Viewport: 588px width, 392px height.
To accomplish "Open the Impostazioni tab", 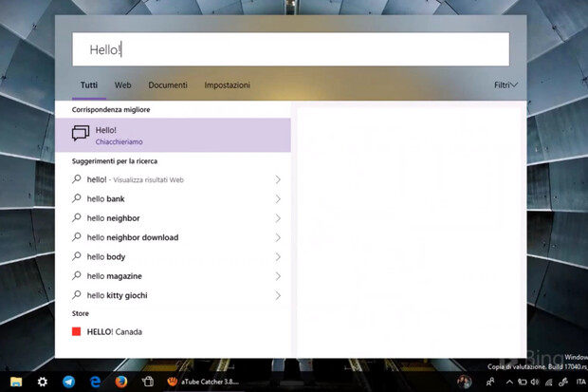I will tap(228, 85).
